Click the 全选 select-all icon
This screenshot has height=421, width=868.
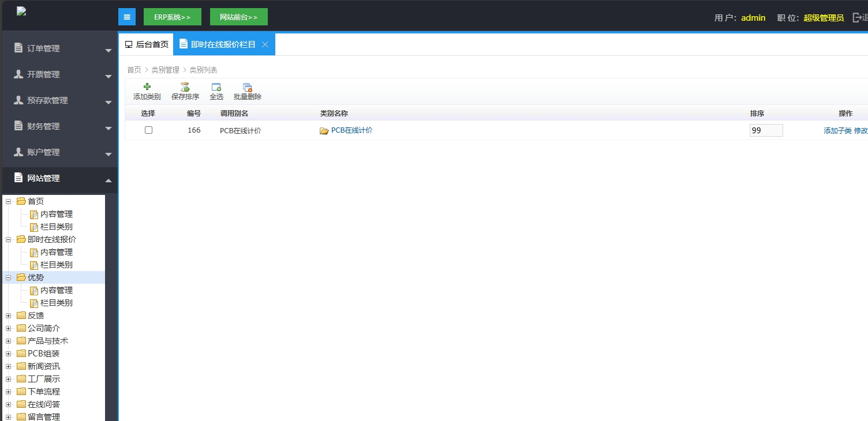point(216,88)
